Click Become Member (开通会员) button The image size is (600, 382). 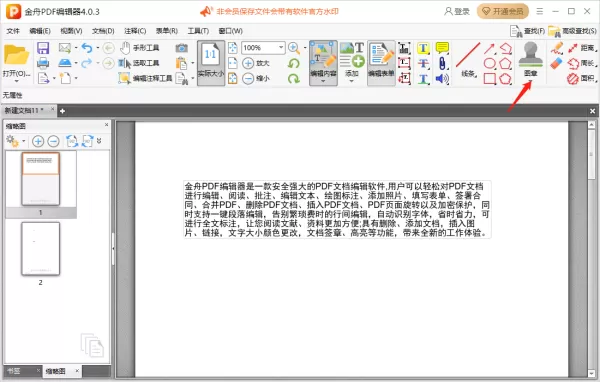503,11
